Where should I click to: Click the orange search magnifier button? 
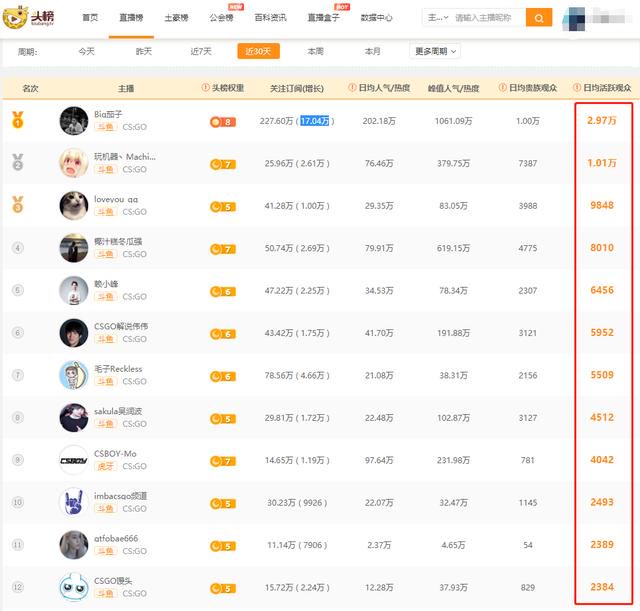tap(539, 18)
